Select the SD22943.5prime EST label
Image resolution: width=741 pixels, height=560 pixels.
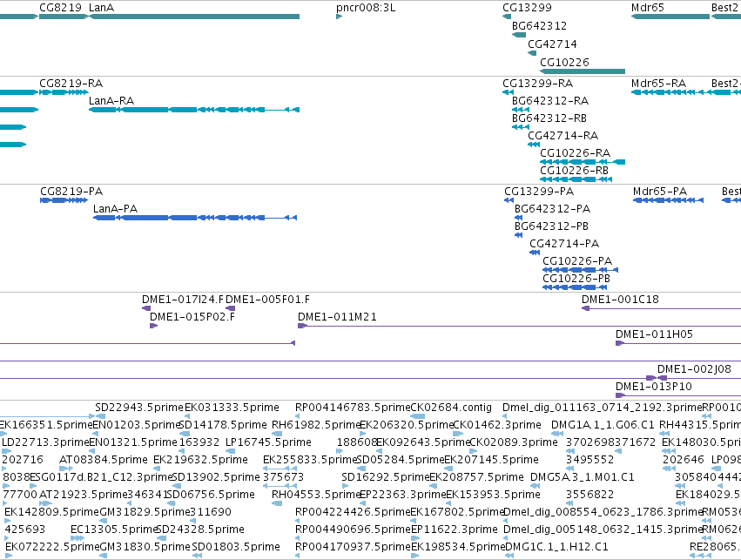[139, 408]
